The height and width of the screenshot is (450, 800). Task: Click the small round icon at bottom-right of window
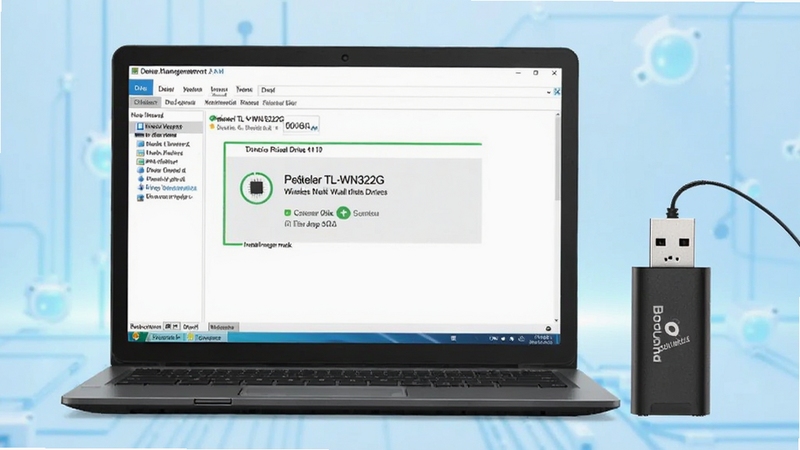point(548,329)
